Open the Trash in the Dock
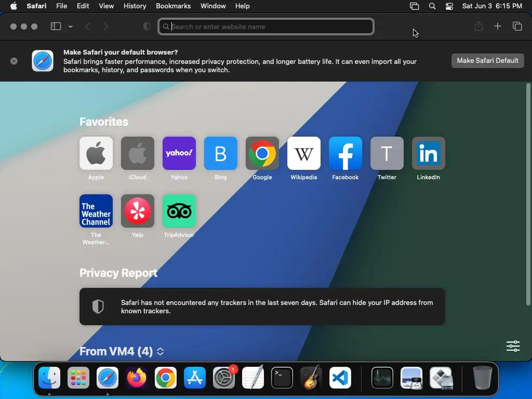This screenshot has width=532, height=399. 483,378
